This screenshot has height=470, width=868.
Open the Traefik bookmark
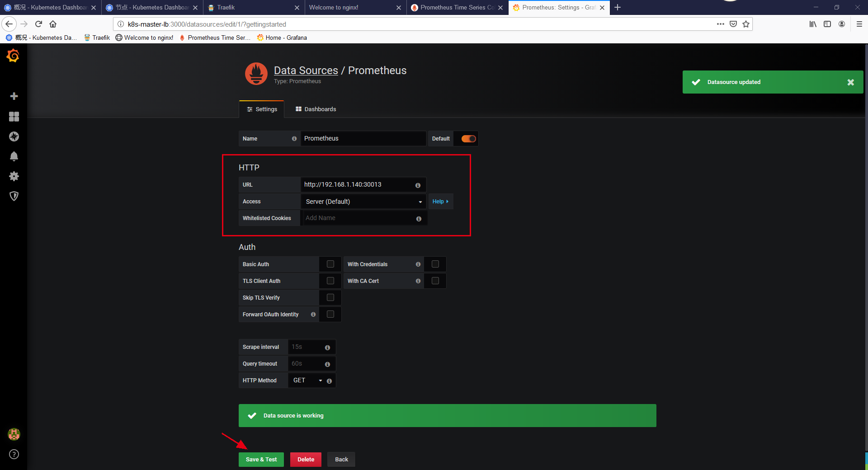(97, 38)
